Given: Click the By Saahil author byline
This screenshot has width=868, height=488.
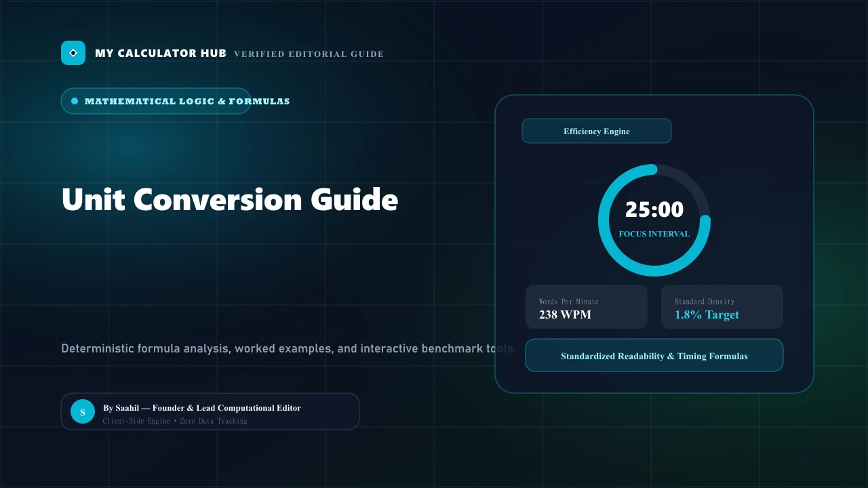Looking at the screenshot, I should 202,408.
